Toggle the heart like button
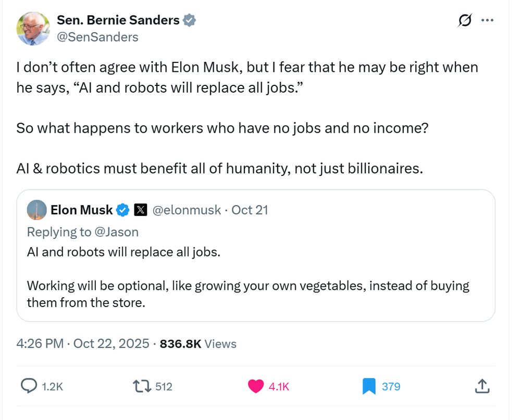 (256, 386)
